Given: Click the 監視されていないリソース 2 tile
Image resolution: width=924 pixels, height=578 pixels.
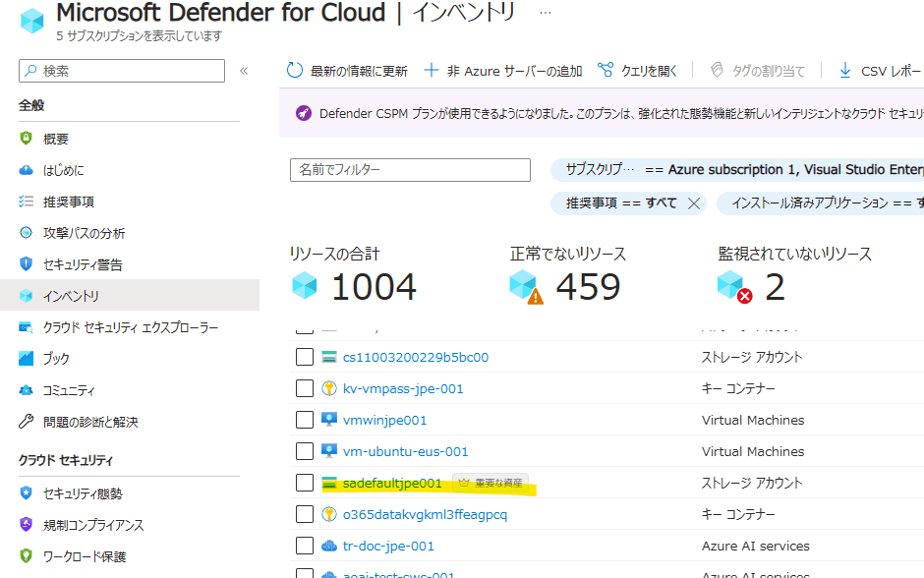Looking at the screenshot, I should pos(794,275).
